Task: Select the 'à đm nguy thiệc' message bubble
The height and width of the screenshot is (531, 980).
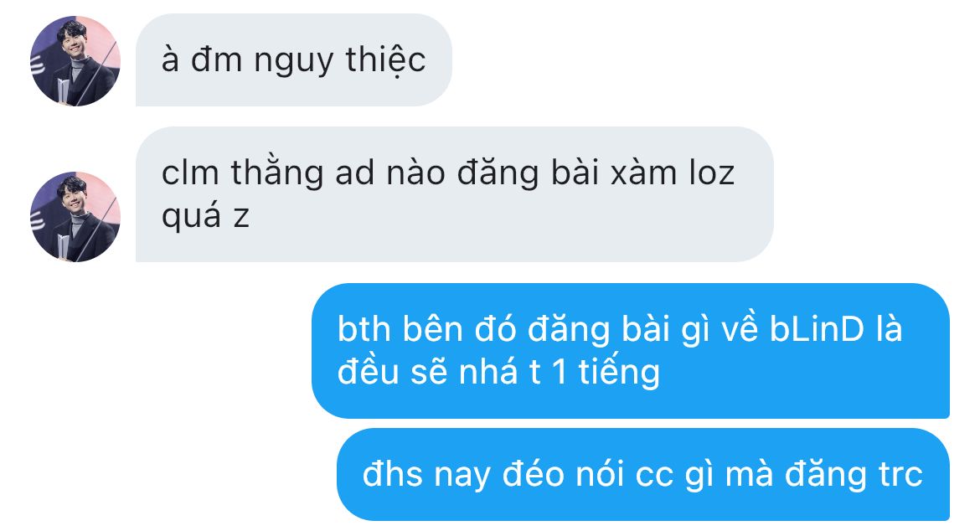Action: 294,60
